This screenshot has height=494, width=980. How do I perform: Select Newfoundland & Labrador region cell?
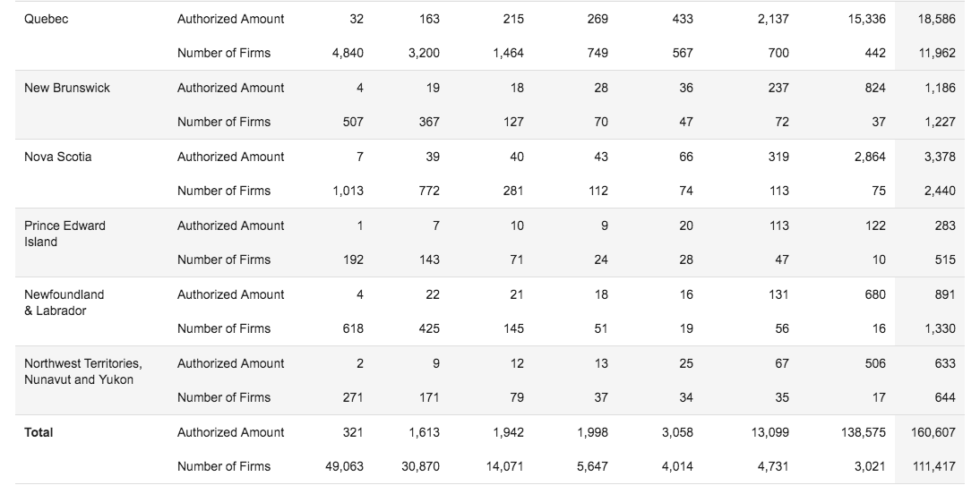pyautogui.click(x=64, y=302)
